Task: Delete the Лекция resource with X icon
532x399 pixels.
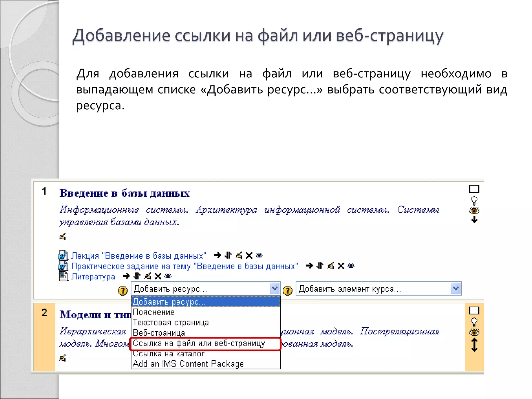Action: point(249,256)
